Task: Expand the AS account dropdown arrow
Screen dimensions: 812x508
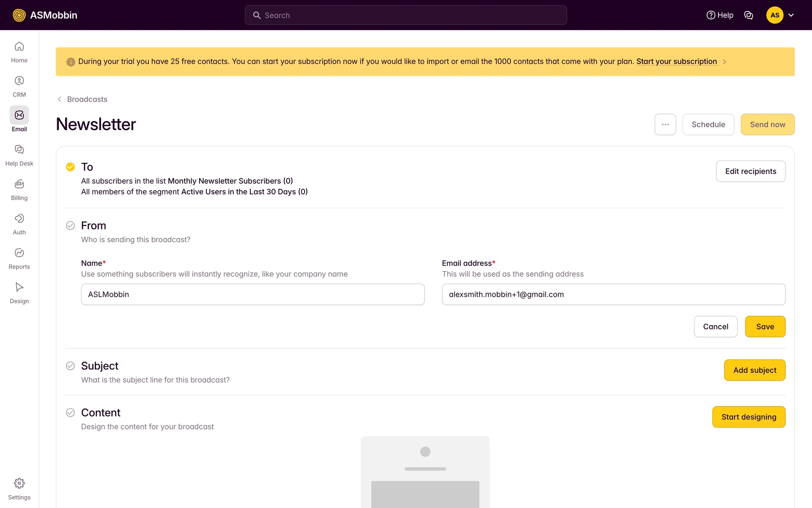Action: click(791, 15)
